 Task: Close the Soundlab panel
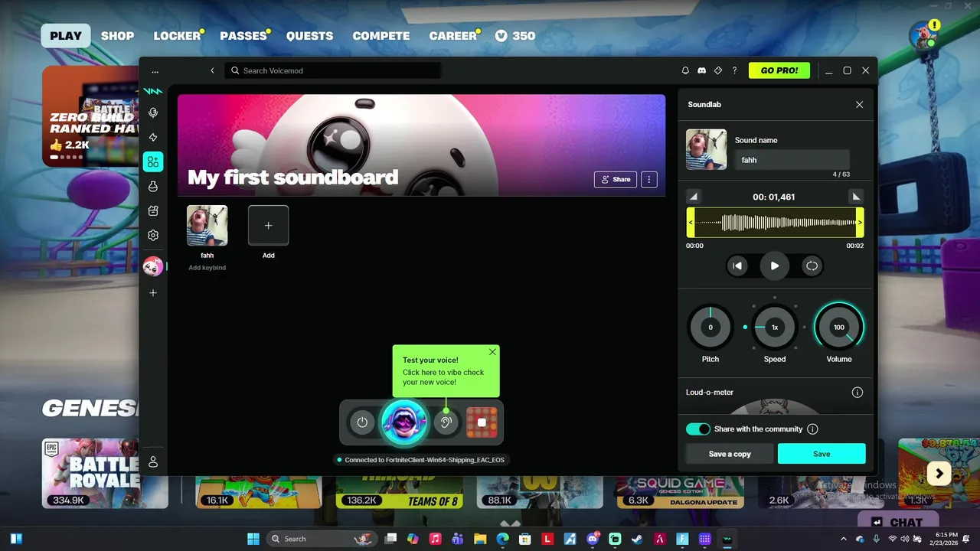(859, 105)
